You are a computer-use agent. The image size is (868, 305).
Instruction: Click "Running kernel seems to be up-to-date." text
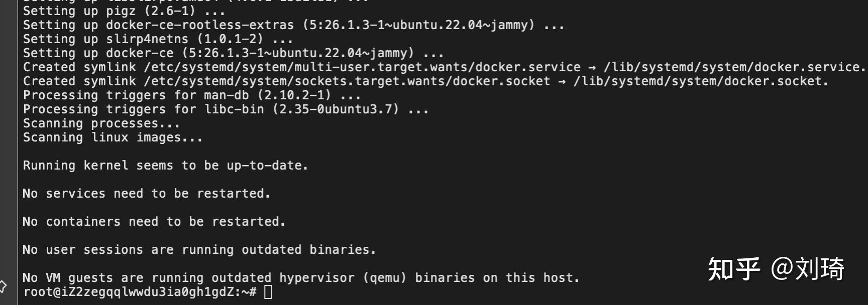click(165, 166)
